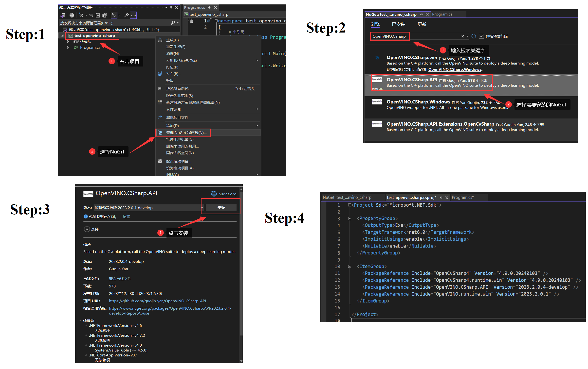The height and width of the screenshot is (369, 588).
Task: Toggle the Switch Views button in Solution Explorer
Action: click(x=62, y=15)
